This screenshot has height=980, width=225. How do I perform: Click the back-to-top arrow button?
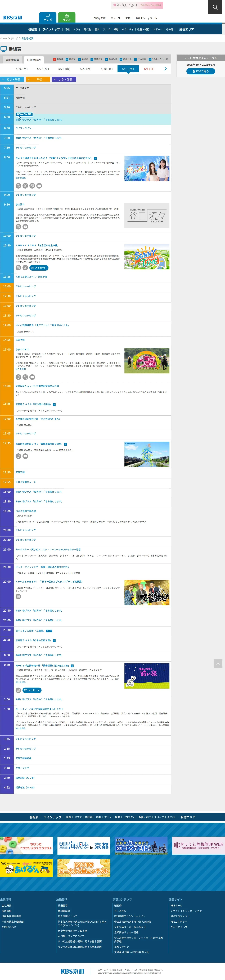click(x=218, y=663)
